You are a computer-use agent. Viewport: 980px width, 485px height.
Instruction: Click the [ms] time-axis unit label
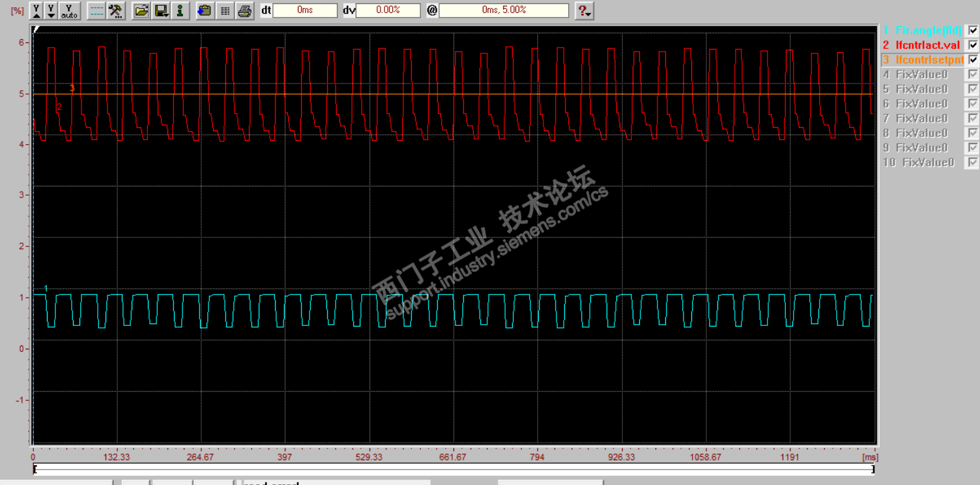click(870, 458)
